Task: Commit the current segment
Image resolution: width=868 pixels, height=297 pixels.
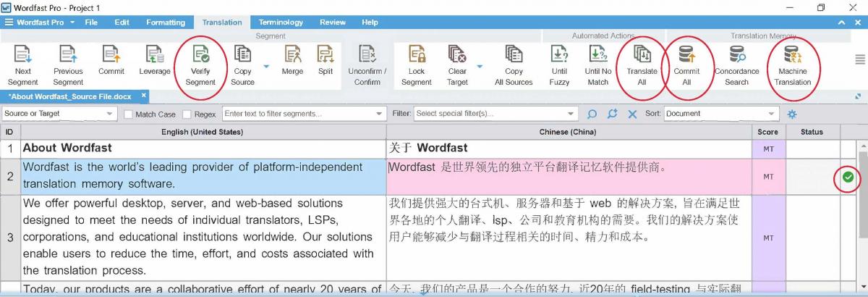Action: click(x=111, y=60)
